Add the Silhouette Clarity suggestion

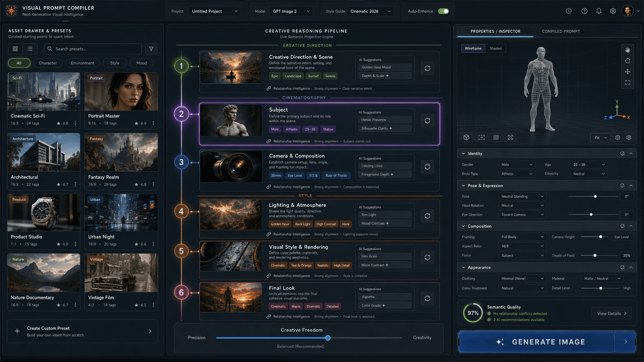(385, 129)
